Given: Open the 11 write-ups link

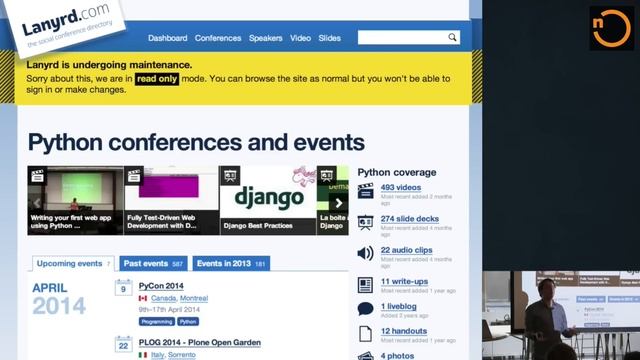Looking at the screenshot, I should (x=404, y=282).
